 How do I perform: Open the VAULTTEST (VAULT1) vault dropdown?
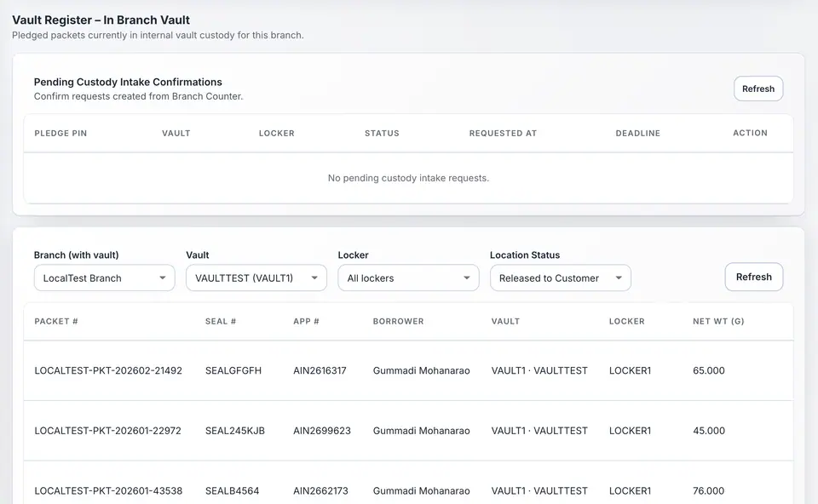[256, 278]
